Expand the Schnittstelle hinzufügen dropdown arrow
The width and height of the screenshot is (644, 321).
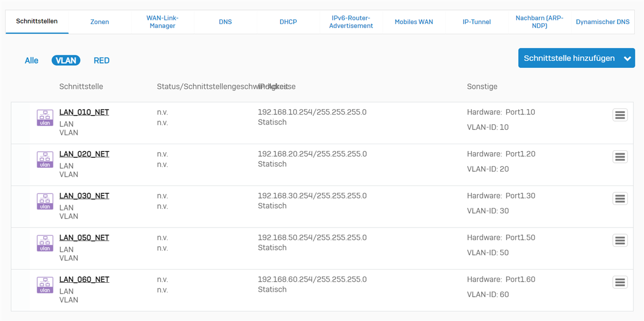(x=627, y=58)
